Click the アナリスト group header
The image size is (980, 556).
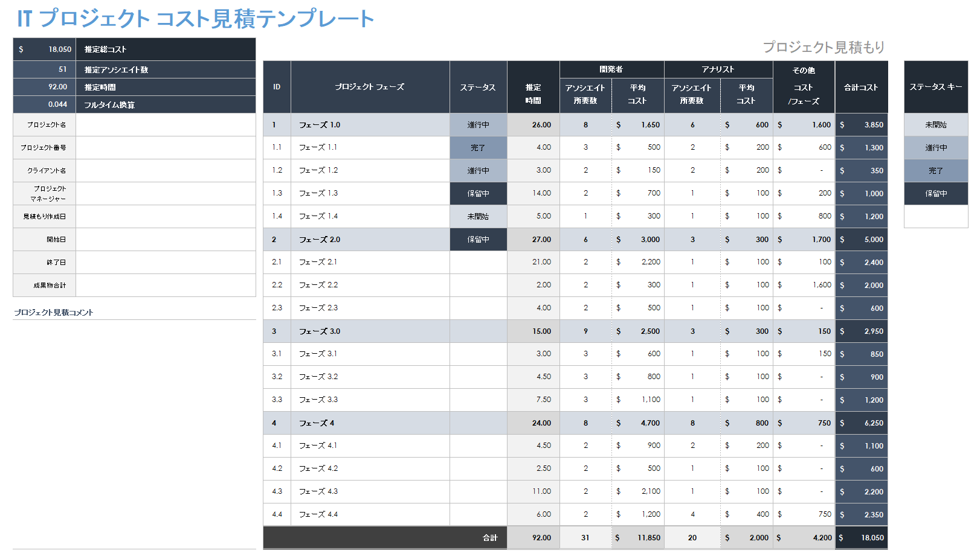(718, 69)
